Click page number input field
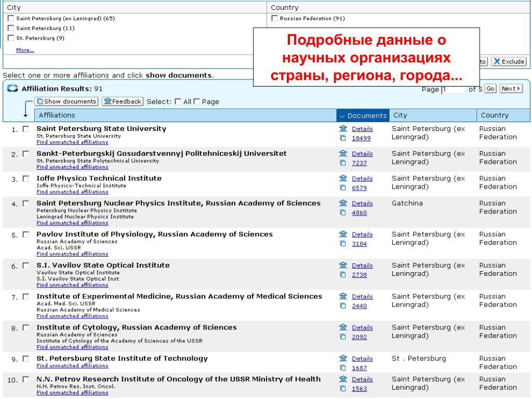The height and width of the screenshot is (399, 532). [x=453, y=89]
